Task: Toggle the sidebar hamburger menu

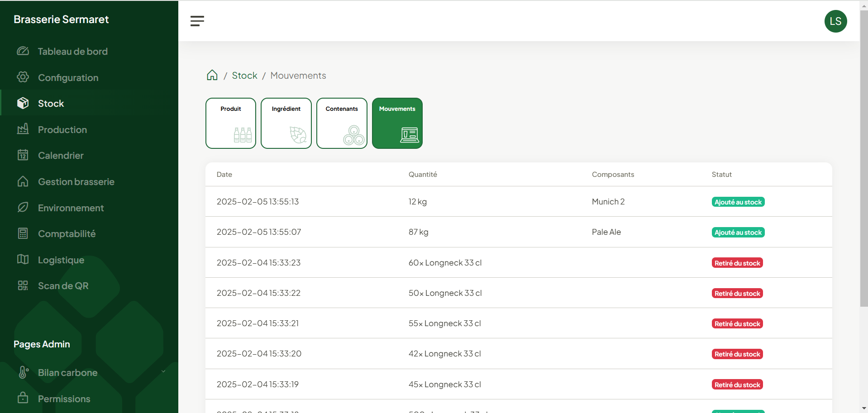Action: point(197,21)
